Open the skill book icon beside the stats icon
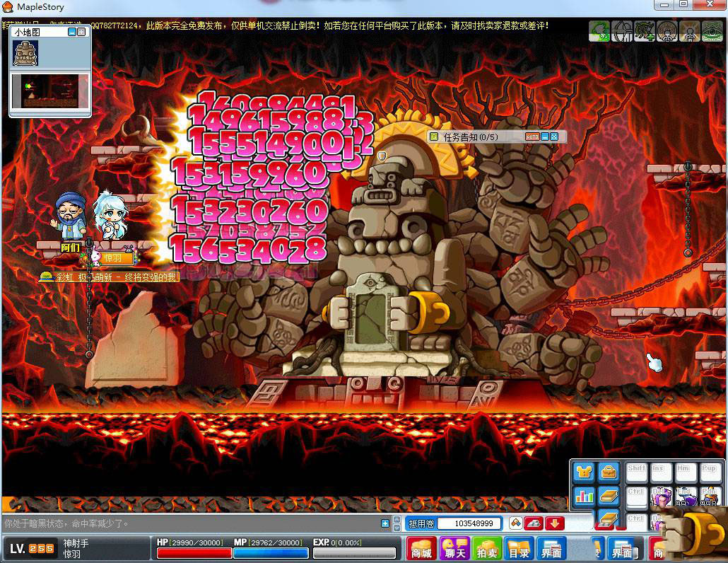728x563 pixels. coord(609,496)
